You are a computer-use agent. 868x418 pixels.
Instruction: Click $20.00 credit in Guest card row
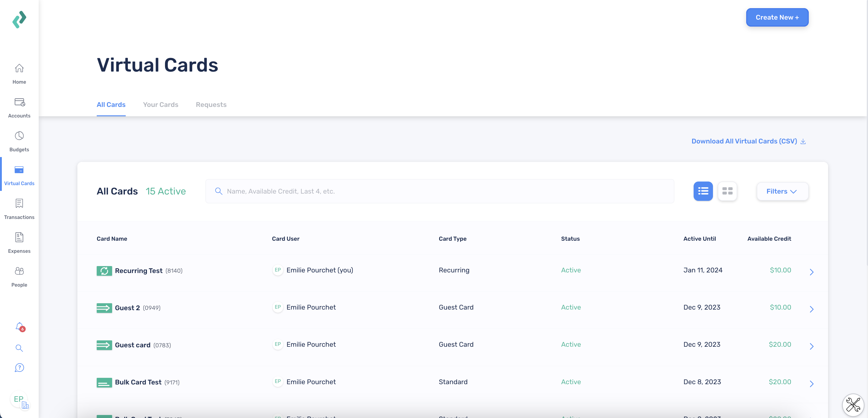click(x=780, y=344)
